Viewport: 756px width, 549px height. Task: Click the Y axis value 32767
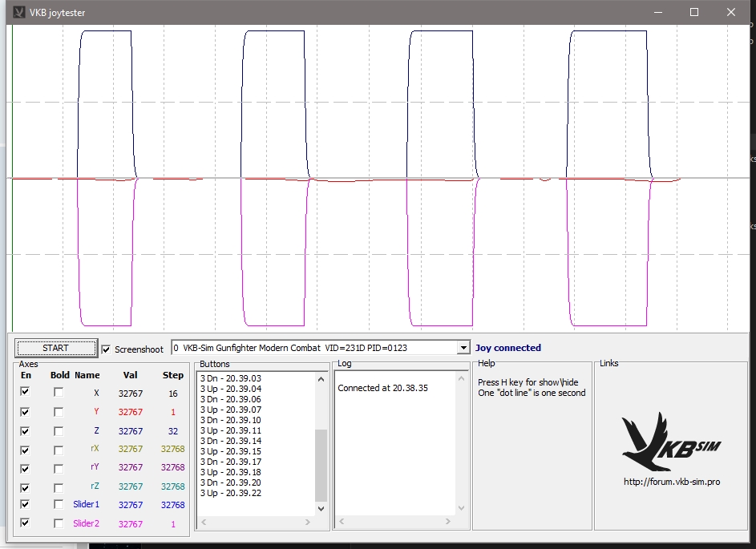coord(131,412)
